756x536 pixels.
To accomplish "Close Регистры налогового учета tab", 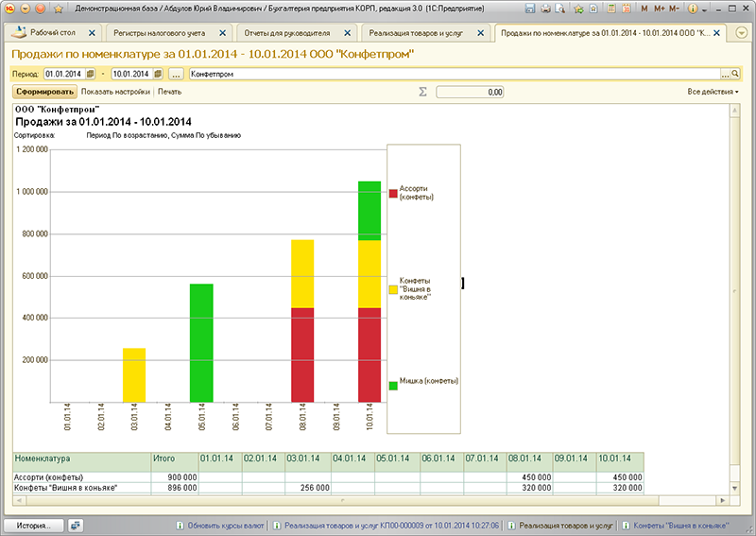I will 222,33.
